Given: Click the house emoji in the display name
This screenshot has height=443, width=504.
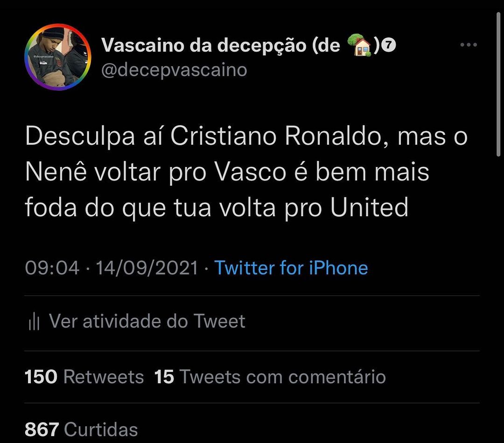Looking at the screenshot, I should [x=359, y=45].
